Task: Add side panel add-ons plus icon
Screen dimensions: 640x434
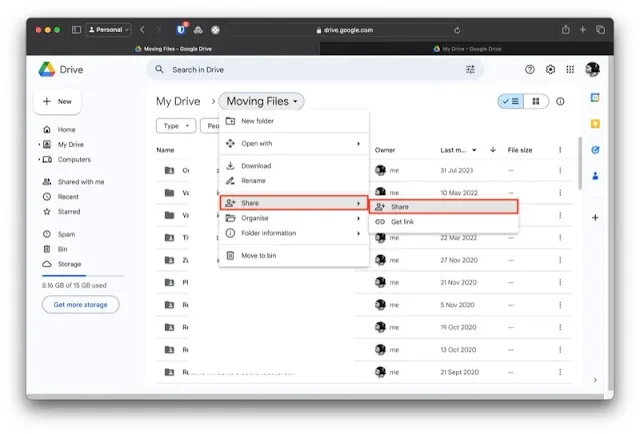Action: [595, 218]
